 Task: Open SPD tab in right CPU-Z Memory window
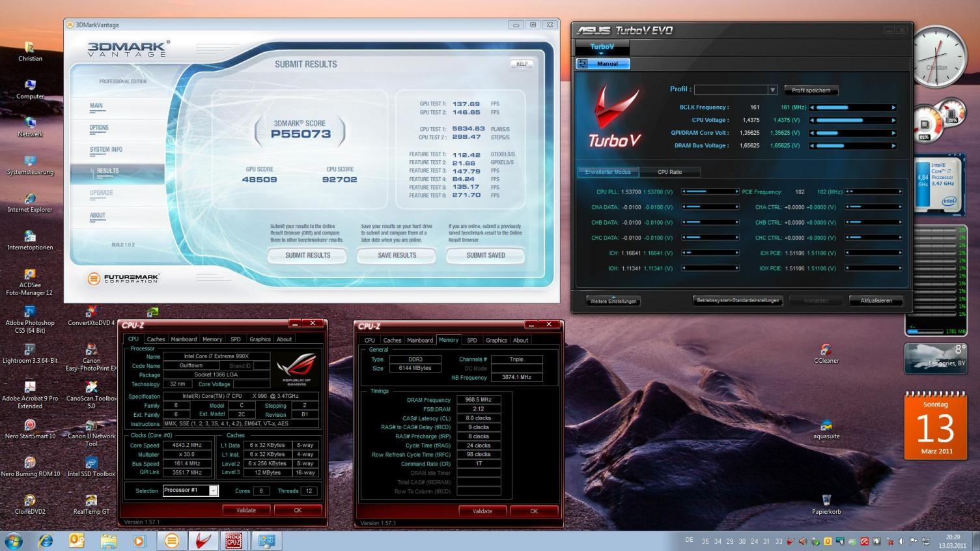[472, 340]
